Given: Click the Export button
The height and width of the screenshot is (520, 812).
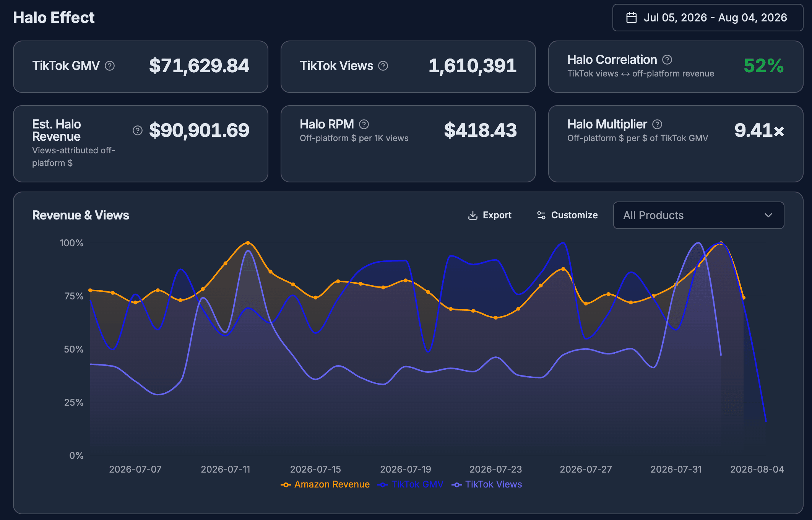Looking at the screenshot, I should 490,215.
